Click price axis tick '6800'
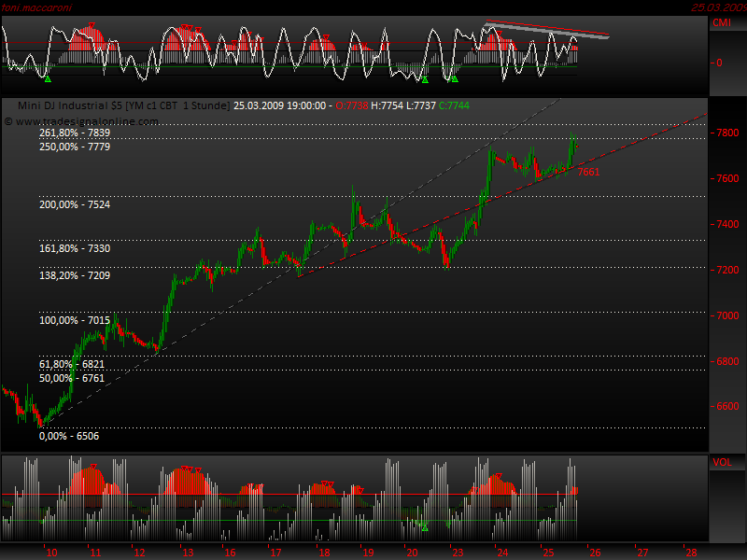Image resolution: width=747 pixels, height=560 pixels. (x=727, y=361)
